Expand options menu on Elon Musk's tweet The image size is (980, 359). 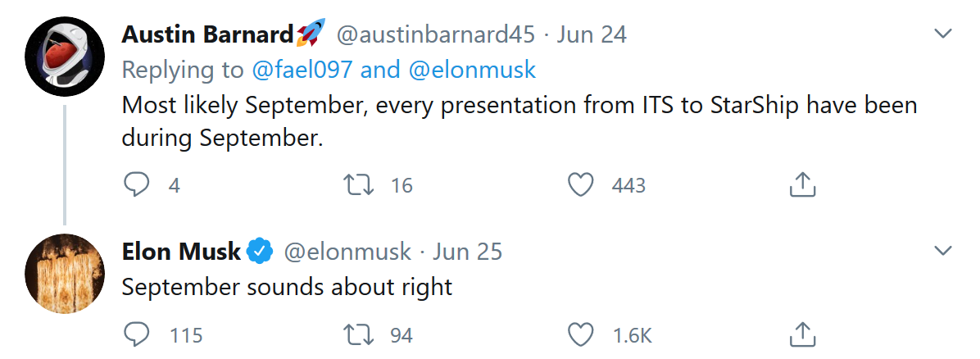(944, 251)
